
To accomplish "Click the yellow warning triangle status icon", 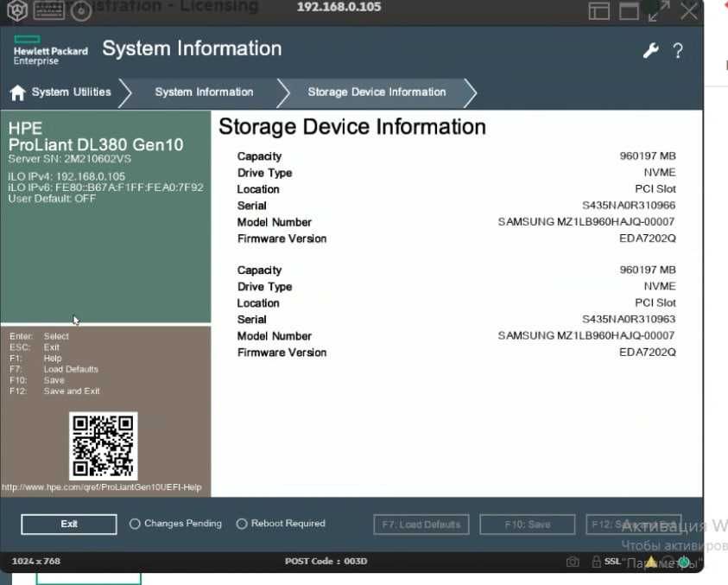I will (x=651, y=562).
